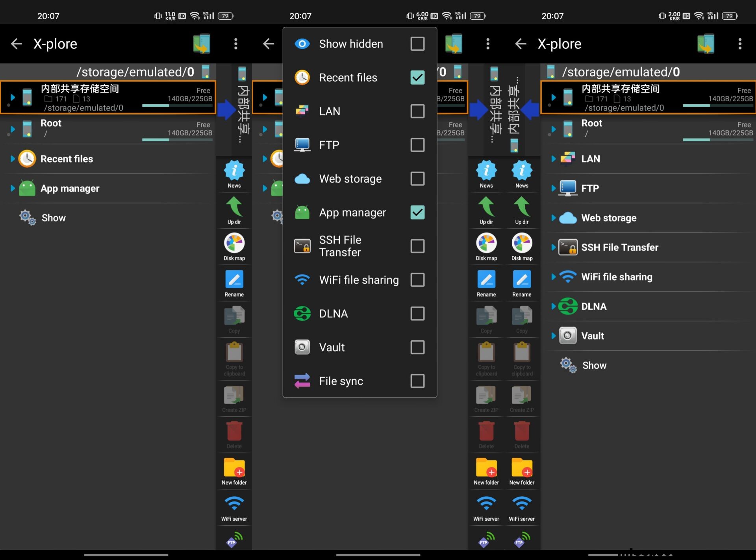This screenshot has width=756, height=560.
Task: Tap Show in right screenshot
Action: [x=594, y=366]
